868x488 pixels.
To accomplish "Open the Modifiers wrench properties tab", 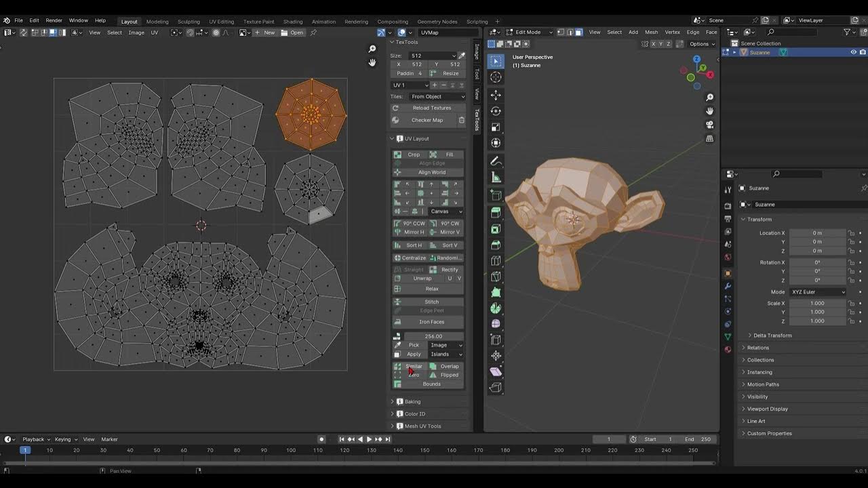I will click(728, 286).
